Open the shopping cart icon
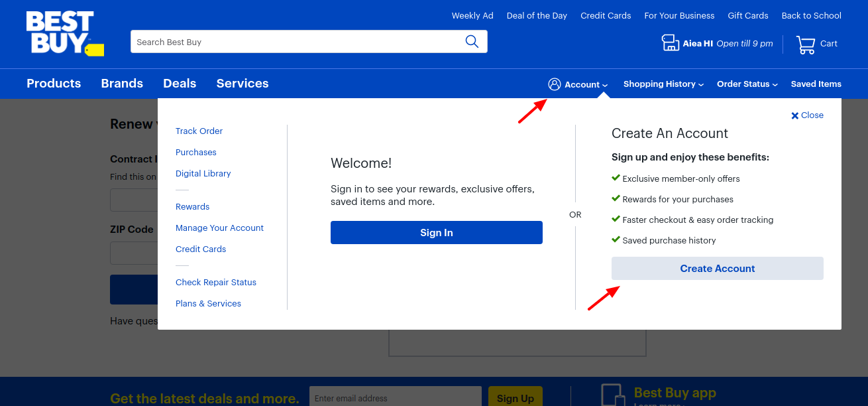 tap(806, 44)
